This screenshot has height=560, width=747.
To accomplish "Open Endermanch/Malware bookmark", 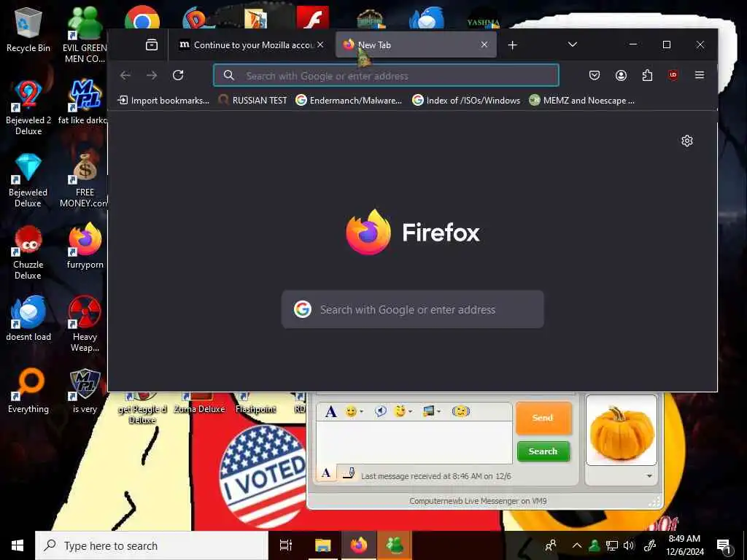I will [349, 101].
